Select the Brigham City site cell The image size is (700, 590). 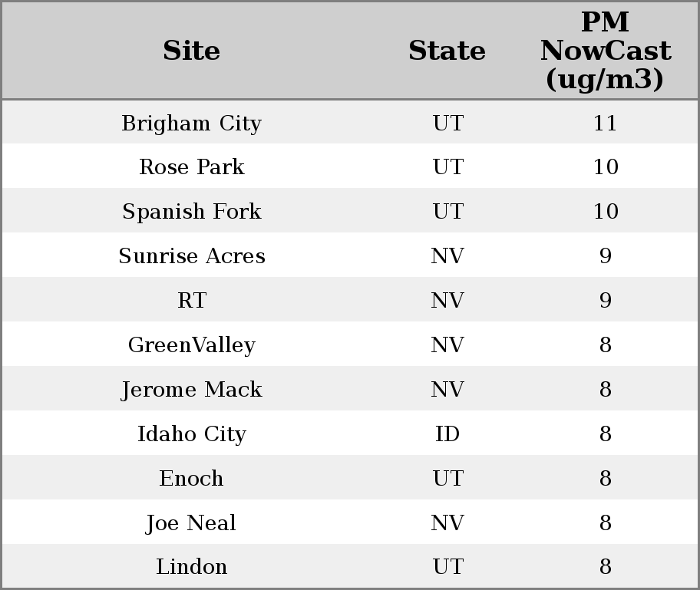click(192, 124)
